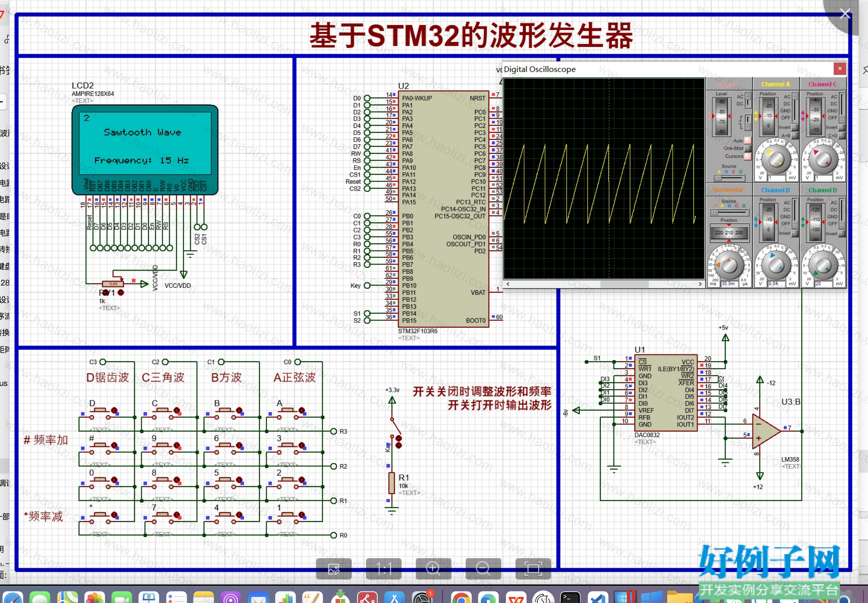
Task: Toggle Channel A Invert button
Action: 794,127
